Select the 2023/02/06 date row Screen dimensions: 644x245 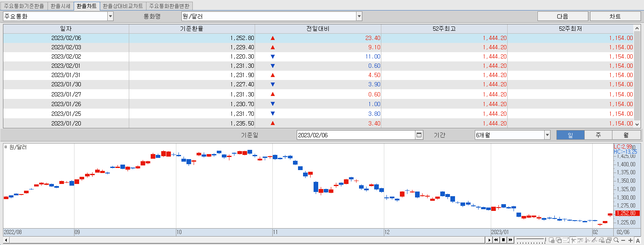click(x=318, y=38)
